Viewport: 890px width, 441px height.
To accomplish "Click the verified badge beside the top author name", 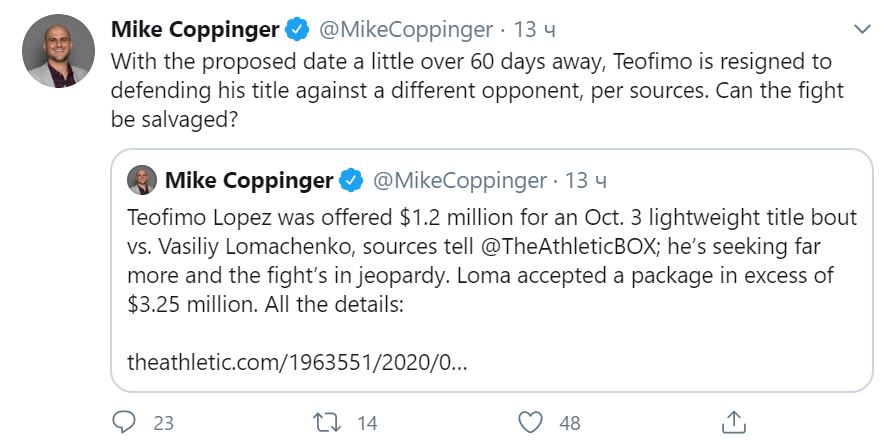I will [299, 30].
